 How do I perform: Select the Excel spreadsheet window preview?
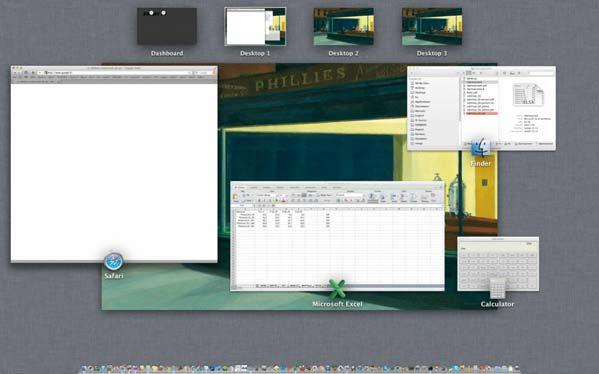pyautogui.click(x=337, y=236)
